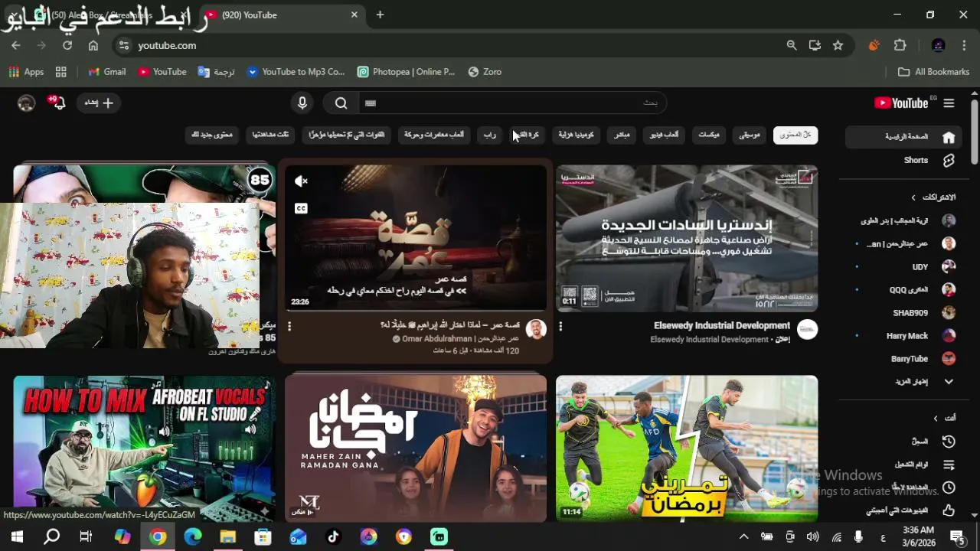Open Maher Zain Ramadan Gana thumbnail
Viewport: 980px width, 551px height.
pyautogui.click(x=416, y=448)
